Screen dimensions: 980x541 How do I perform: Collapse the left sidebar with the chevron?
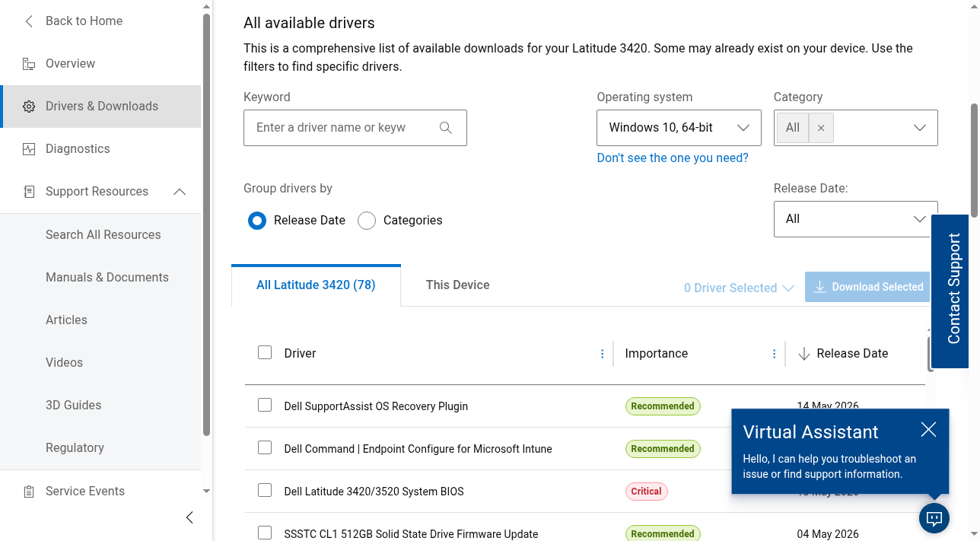(189, 517)
